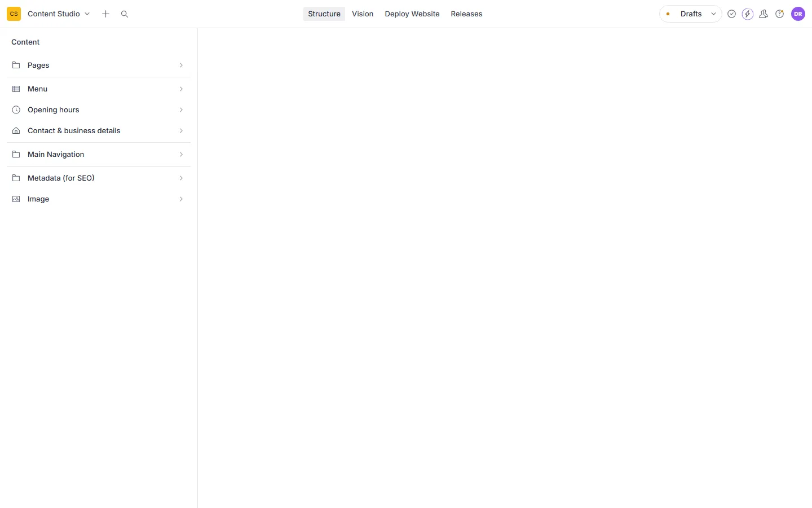
Task: Open the users presence icon
Action: [x=764, y=14]
